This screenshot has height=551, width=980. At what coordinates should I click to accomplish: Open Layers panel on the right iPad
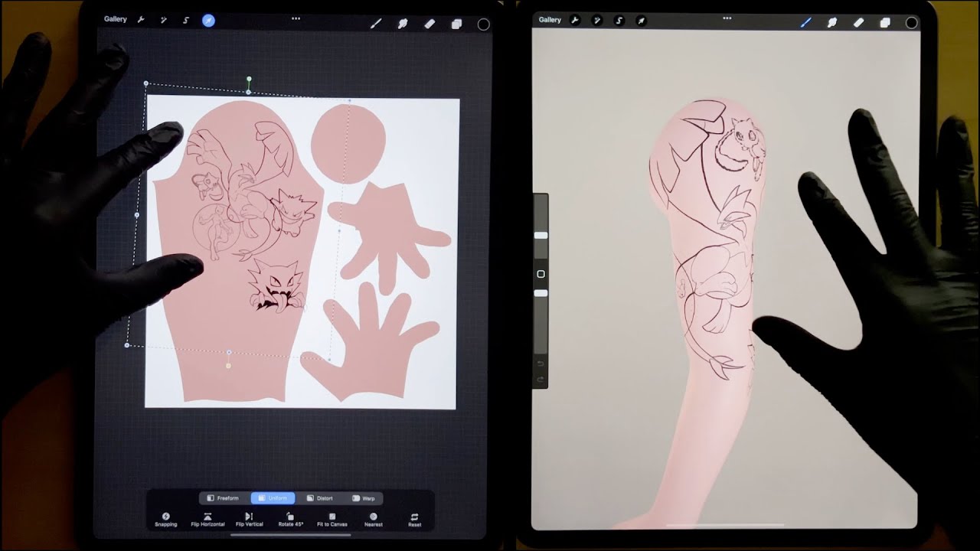point(885,23)
